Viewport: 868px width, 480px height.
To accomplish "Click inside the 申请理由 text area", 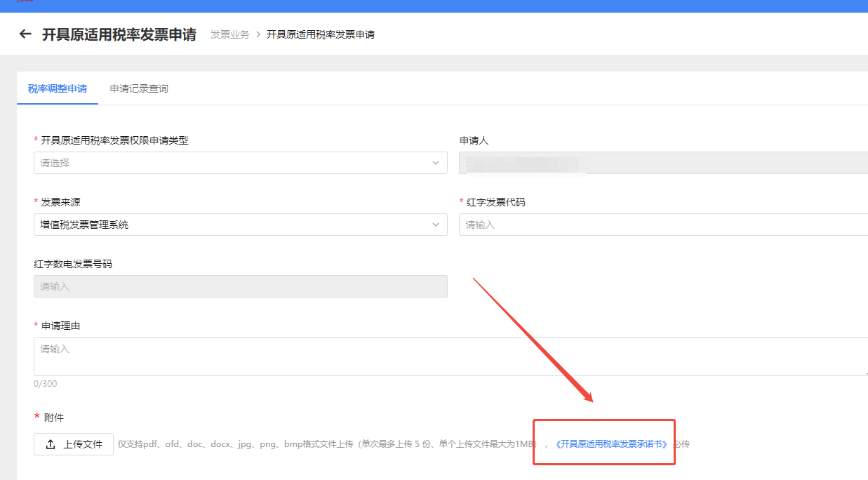I will coord(449,356).
